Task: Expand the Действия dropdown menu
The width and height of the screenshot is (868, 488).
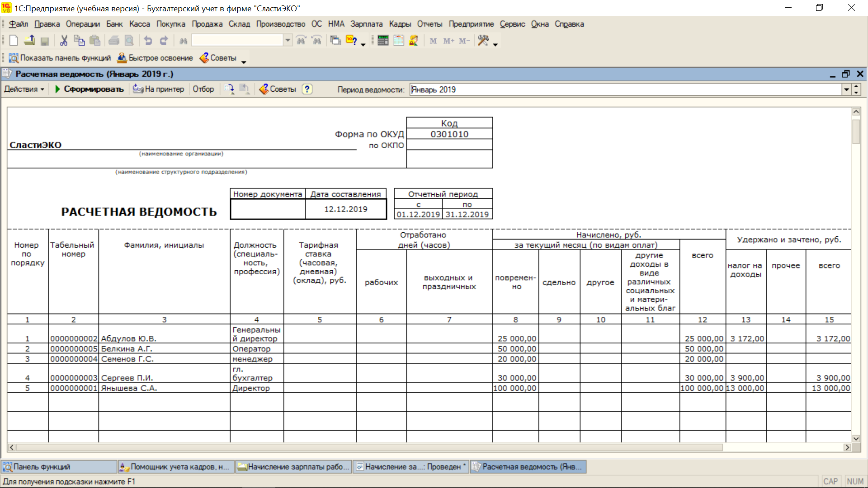Action: click(24, 89)
